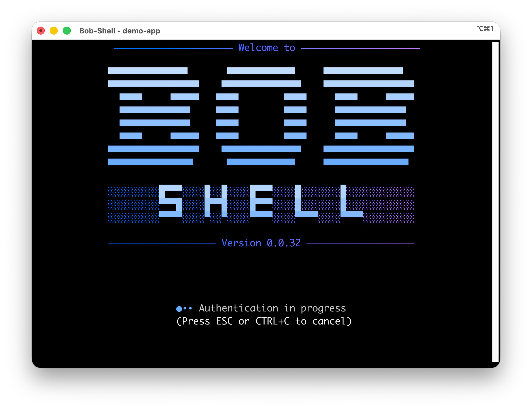Screen dimensions: 532x410
Task: Maximize the Bob-Shell terminal window
Action: (x=67, y=31)
